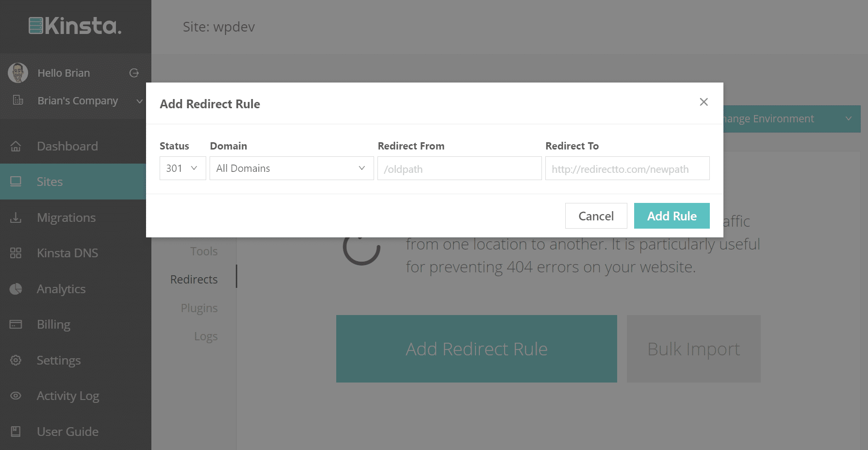Open Migrations via its download-style icon
The height and width of the screenshot is (450, 868).
(16, 217)
